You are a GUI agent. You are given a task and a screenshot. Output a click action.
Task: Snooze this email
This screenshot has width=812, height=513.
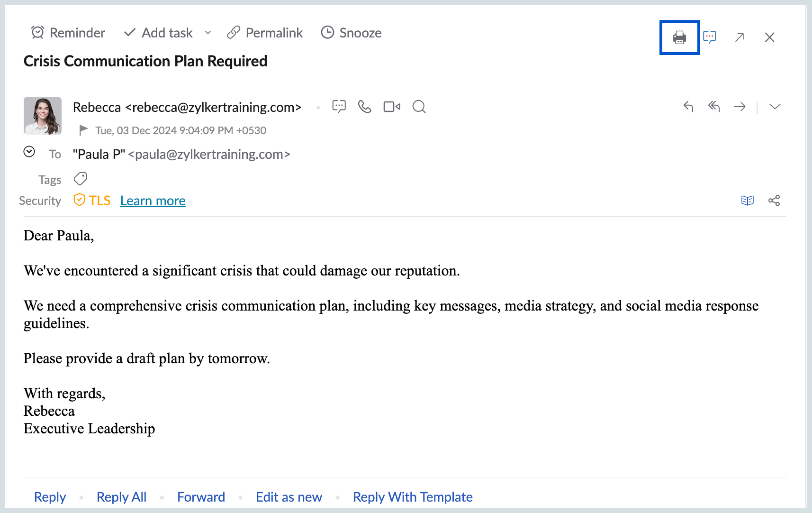coord(351,33)
